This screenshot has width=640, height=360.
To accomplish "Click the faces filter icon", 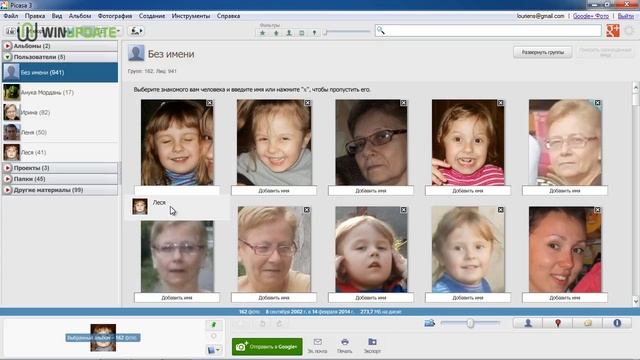I will [x=289, y=33].
